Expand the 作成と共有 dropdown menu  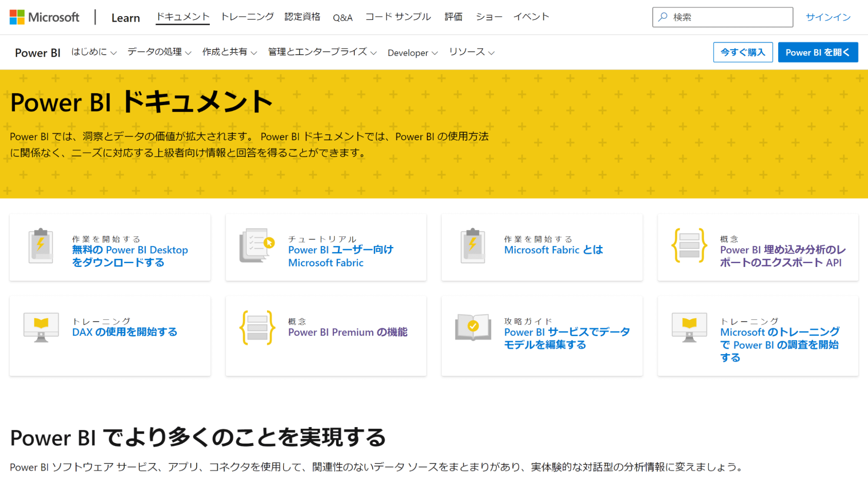pyautogui.click(x=230, y=52)
